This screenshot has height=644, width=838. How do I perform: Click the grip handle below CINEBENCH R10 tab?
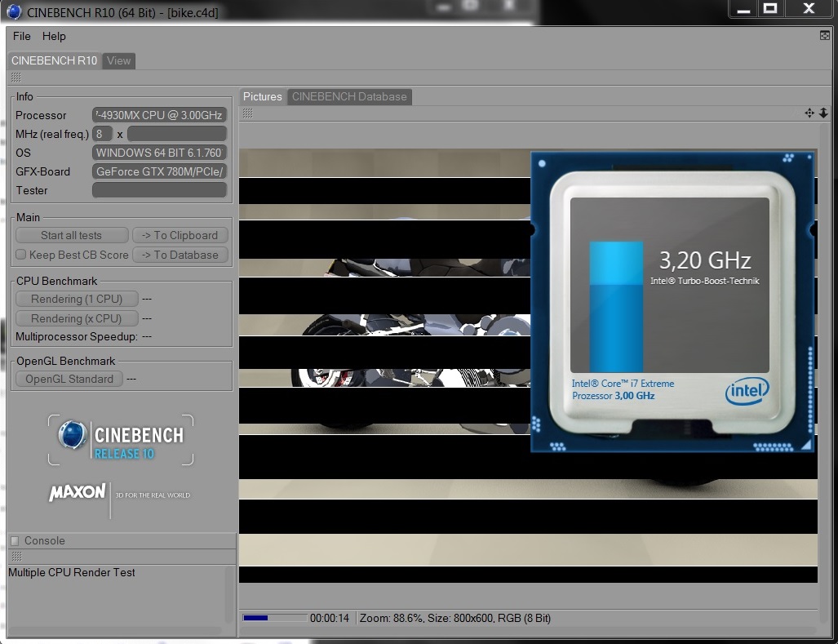click(16, 78)
